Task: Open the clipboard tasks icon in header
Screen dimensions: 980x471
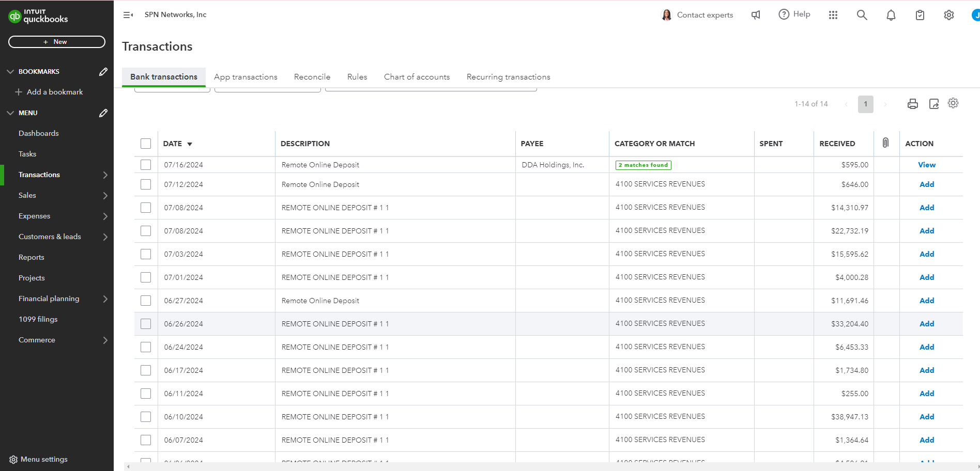Action: click(920, 15)
